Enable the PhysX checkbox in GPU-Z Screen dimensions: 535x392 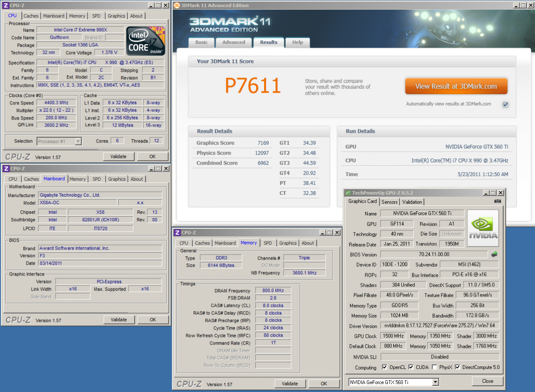(435, 367)
